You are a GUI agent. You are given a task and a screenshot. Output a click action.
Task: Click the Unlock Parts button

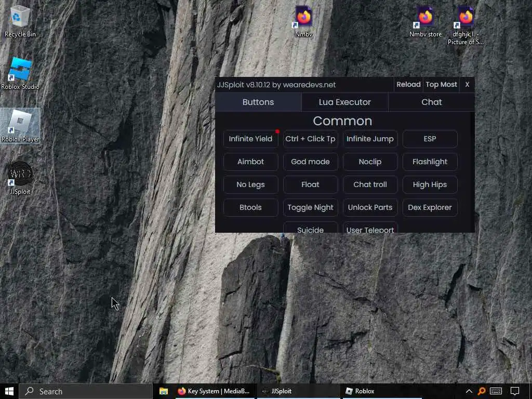(370, 208)
